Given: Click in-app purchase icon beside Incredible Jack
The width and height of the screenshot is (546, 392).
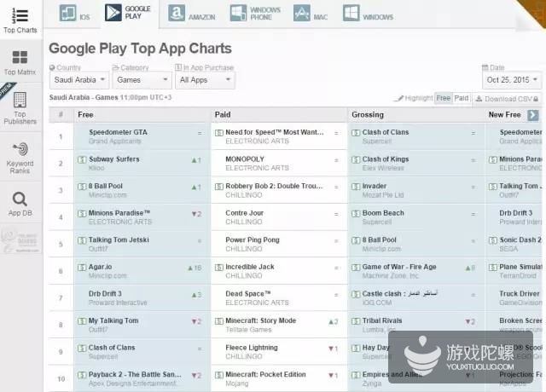Looking at the screenshot, I should 219,268.
